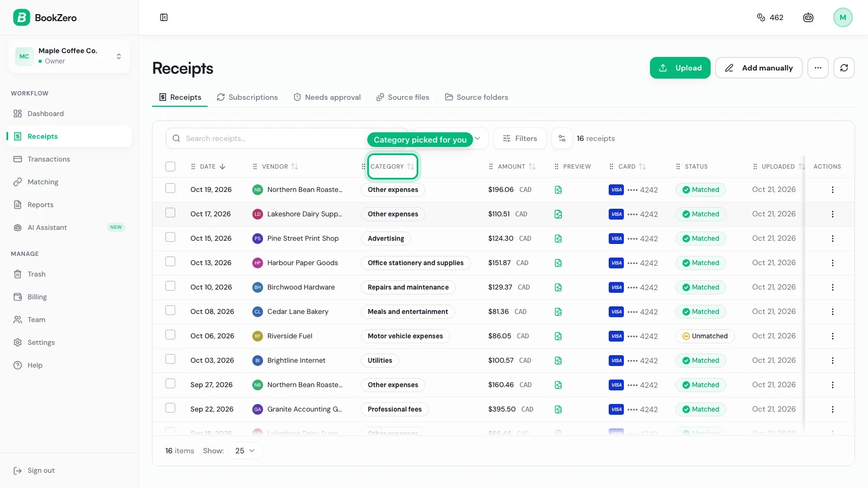Switch to the Needs approval tab
This screenshot has width=868, height=488.
[327, 97]
